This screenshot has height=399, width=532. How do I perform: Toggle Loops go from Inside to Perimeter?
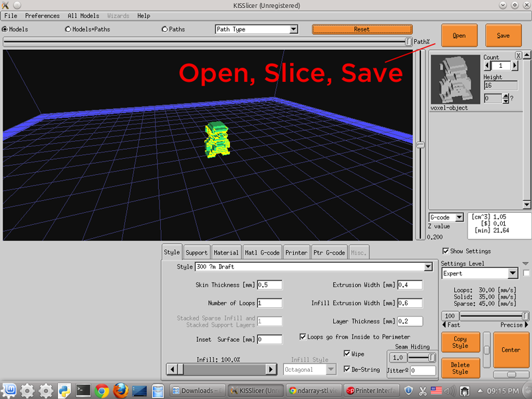tap(303, 336)
